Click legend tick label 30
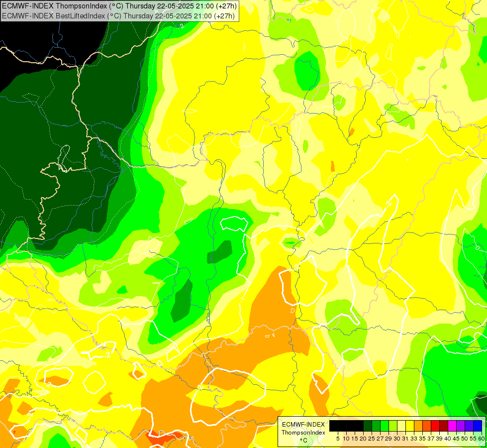The width and height of the screenshot is (487, 448). point(397,439)
